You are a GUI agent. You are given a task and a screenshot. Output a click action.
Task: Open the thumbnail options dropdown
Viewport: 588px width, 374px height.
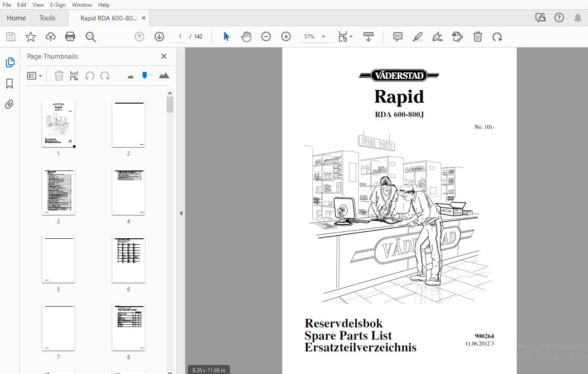[35, 76]
